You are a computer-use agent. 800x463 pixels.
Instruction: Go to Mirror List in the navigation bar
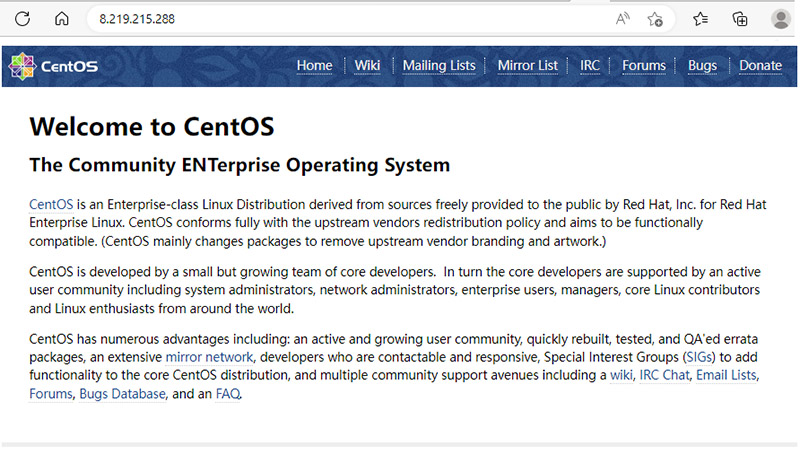click(528, 66)
